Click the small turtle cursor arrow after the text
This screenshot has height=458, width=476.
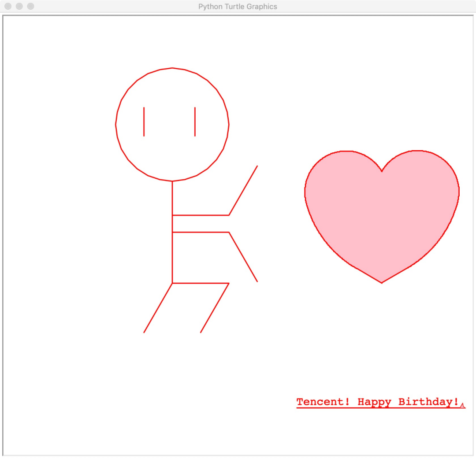point(462,406)
